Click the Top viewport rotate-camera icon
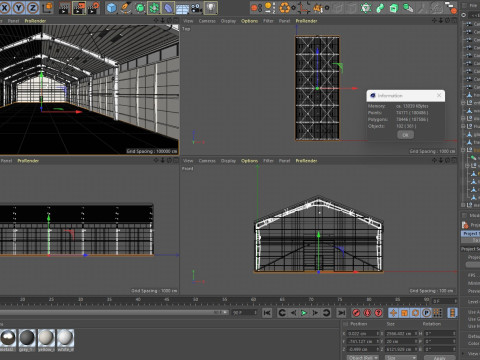 click(x=447, y=21)
